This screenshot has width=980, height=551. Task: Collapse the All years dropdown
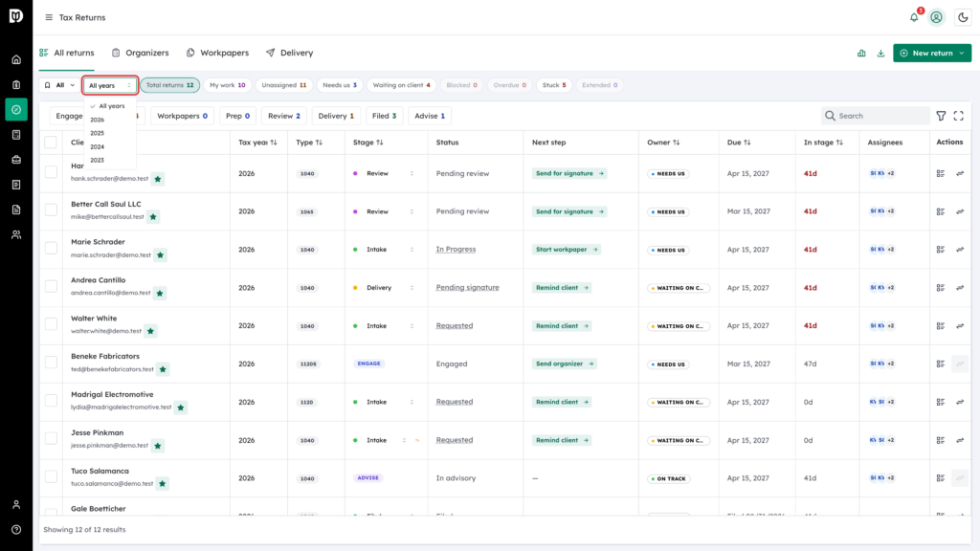click(x=110, y=85)
